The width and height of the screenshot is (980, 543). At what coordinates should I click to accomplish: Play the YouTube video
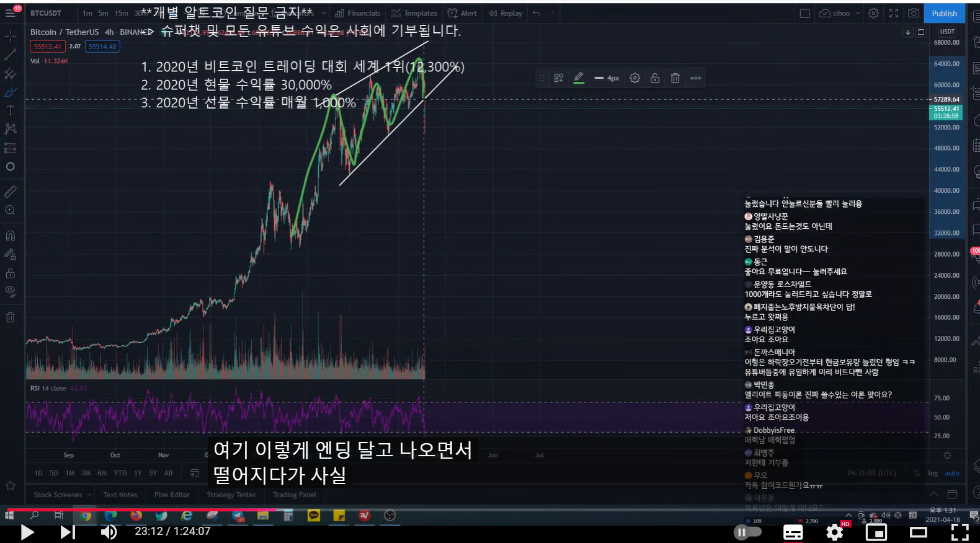point(27,532)
